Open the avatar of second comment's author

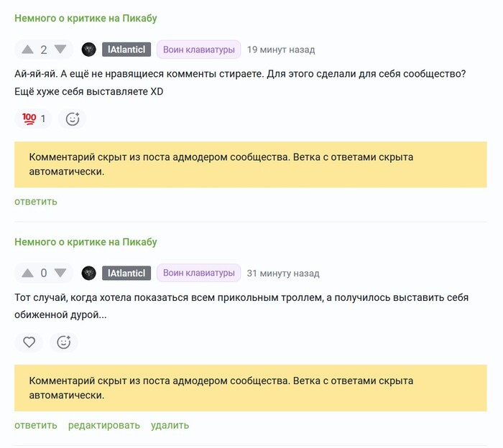(x=89, y=273)
